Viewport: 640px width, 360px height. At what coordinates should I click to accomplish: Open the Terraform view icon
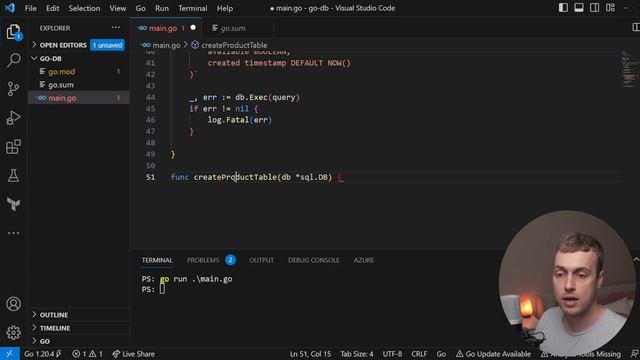point(13,204)
